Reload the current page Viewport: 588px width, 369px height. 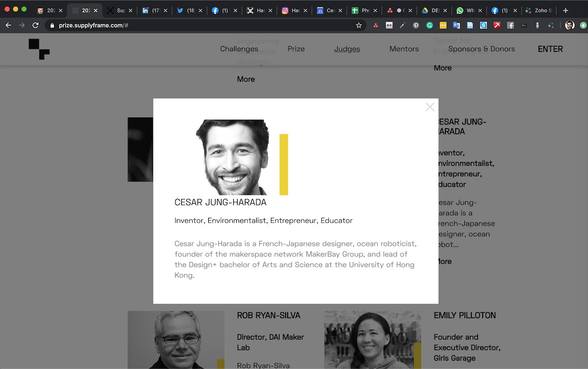coord(35,25)
